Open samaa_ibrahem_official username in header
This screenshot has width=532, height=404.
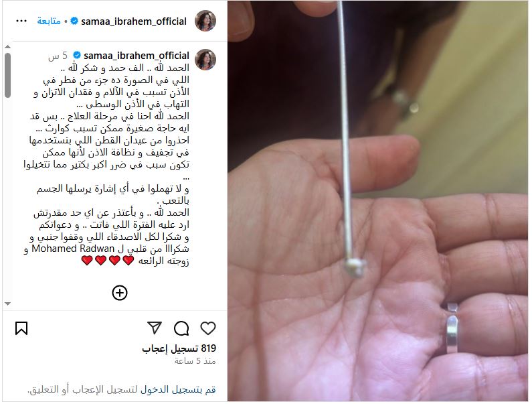pyautogui.click(x=134, y=21)
